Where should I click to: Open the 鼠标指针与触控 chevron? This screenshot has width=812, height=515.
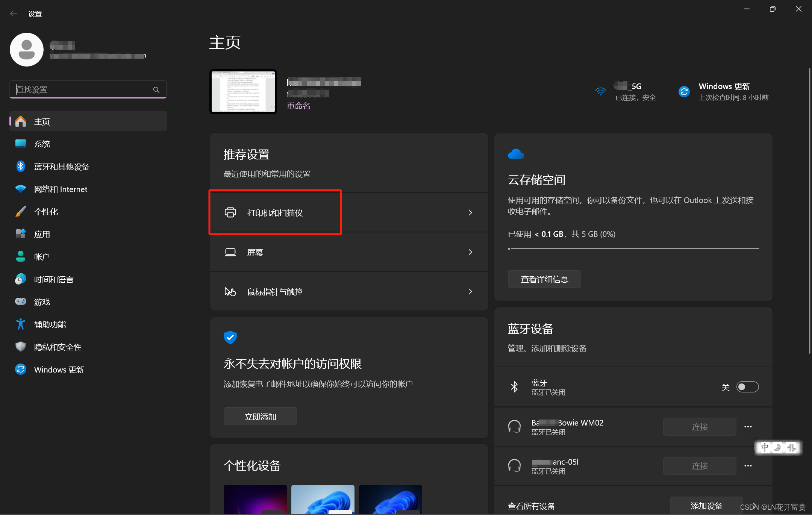click(470, 292)
